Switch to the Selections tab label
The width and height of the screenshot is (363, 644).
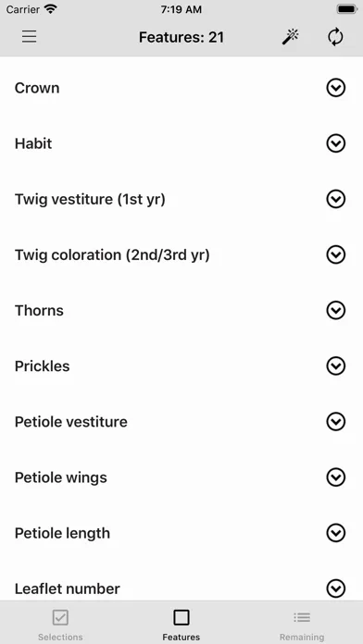pos(60,637)
